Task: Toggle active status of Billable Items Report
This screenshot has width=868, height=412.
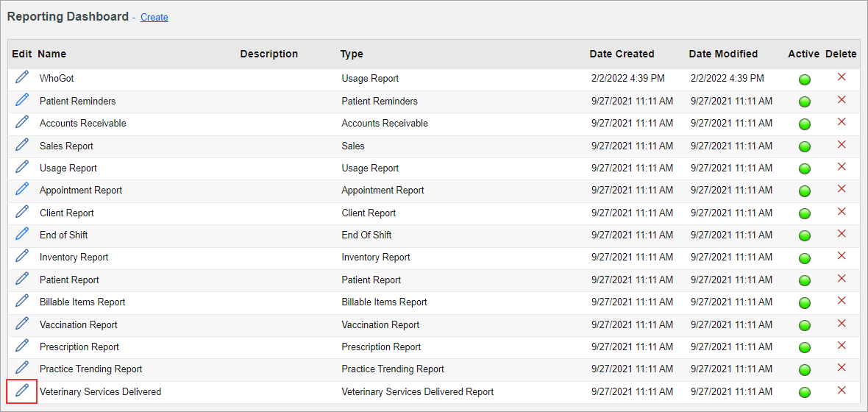Action: (x=805, y=303)
